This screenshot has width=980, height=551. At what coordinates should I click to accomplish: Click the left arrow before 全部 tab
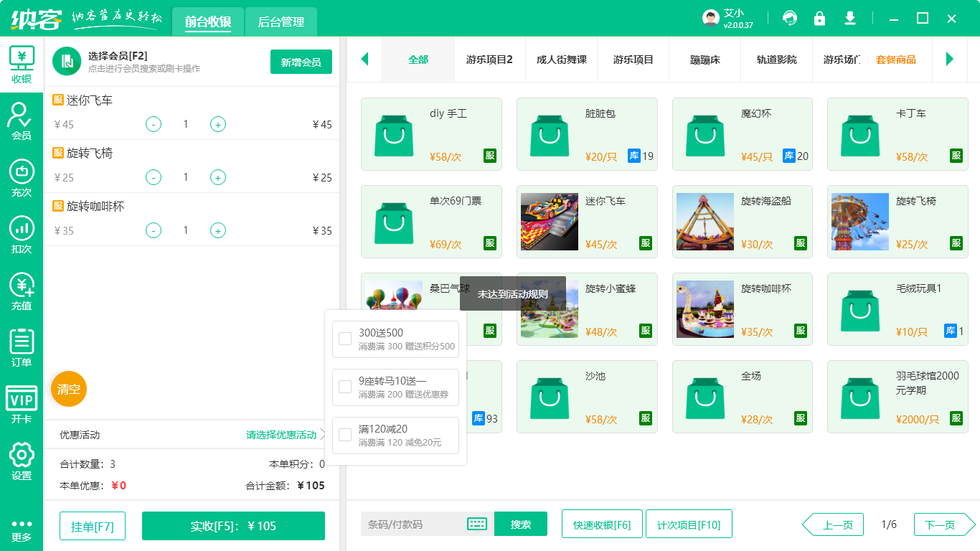tap(366, 60)
